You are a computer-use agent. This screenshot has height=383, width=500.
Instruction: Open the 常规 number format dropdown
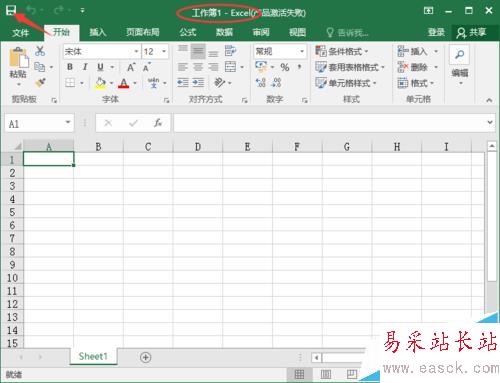(302, 51)
